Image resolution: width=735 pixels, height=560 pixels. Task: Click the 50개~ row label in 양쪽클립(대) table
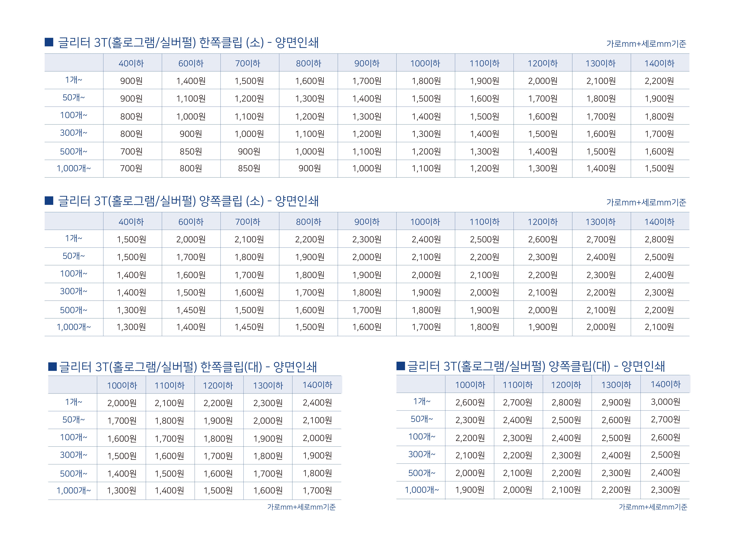point(422,419)
